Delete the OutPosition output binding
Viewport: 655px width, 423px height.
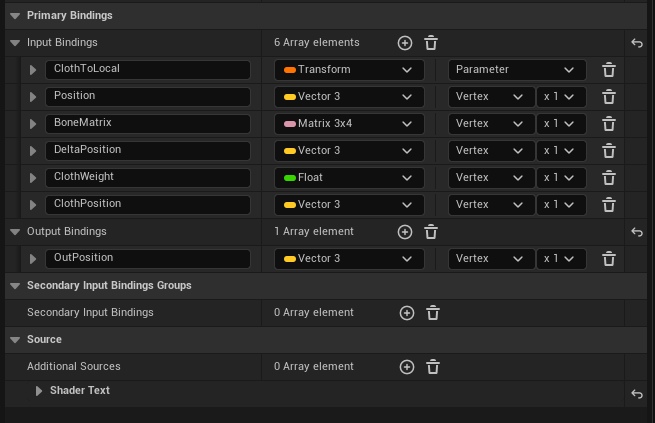point(608,259)
